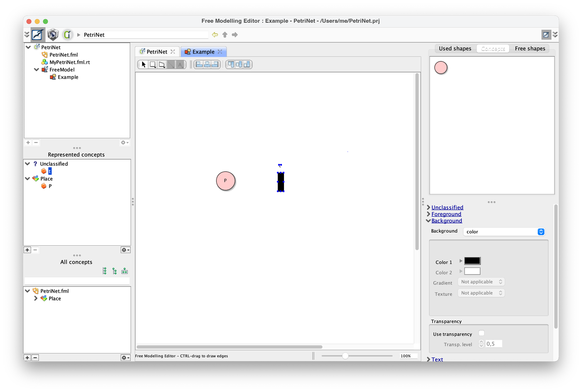Select the black transition rectangle on canvas
Screen dimensions: 582x392
tap(281, 182)
